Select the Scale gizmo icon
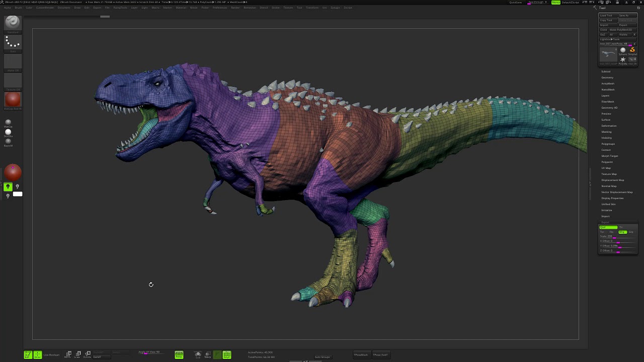This screenshot has width=644, height=362. tap(77, 355)
